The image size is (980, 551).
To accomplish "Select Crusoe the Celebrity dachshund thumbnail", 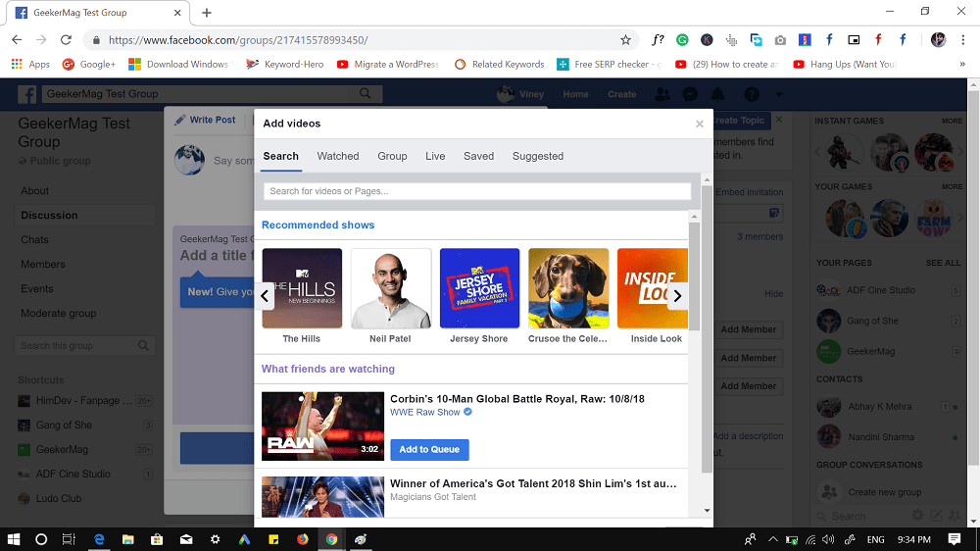I will [568, 288].
